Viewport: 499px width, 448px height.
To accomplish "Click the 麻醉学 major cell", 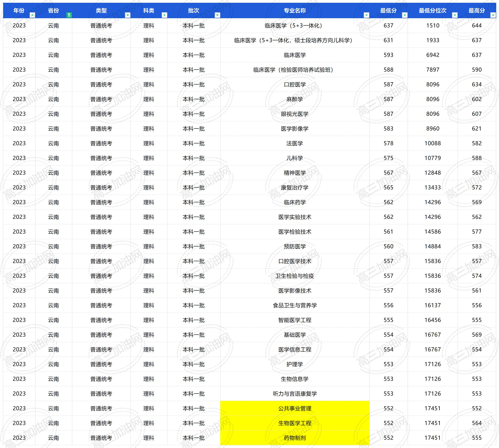I will point(295,99).
